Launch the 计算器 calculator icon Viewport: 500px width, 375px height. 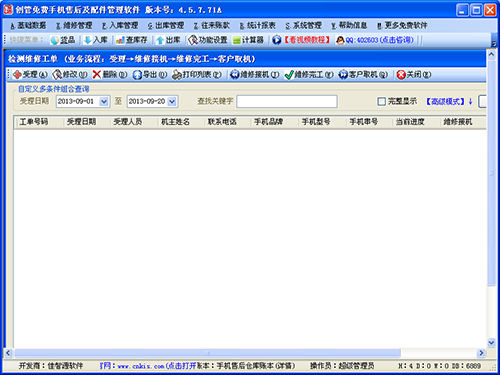click(237, 40)
